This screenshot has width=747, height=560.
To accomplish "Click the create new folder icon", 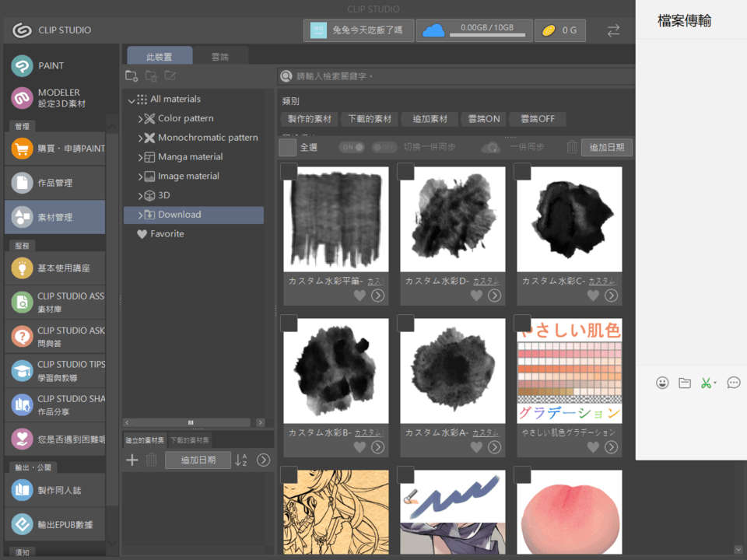I will coord(132,75).
